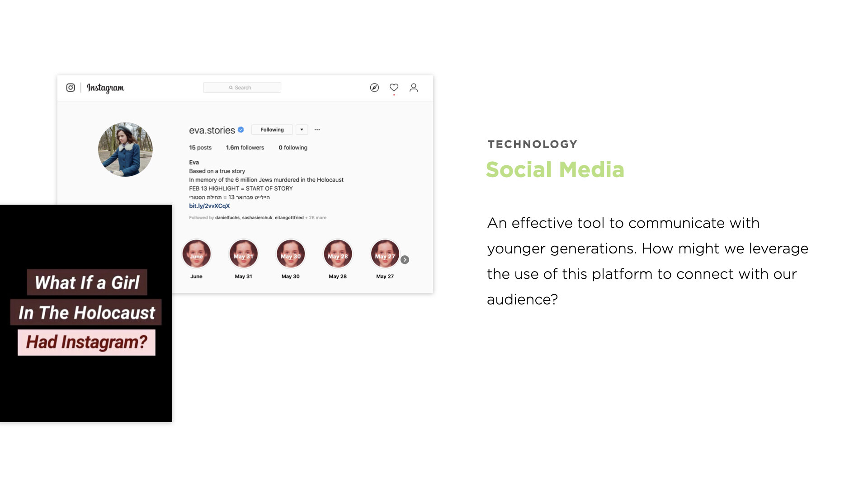868x488 pixels.
Task: Open the May 27 story highlight
Action: pyautogui.click(x=385, y=254)
